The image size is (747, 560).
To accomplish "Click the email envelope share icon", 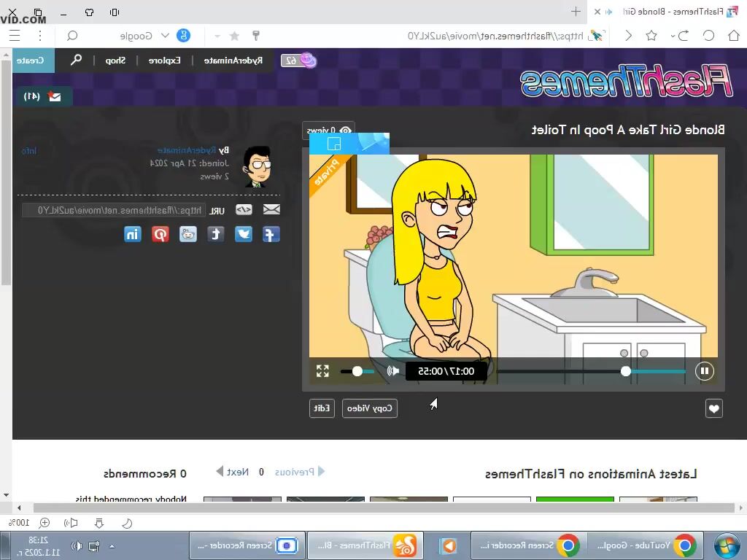I will coord(271,209).
